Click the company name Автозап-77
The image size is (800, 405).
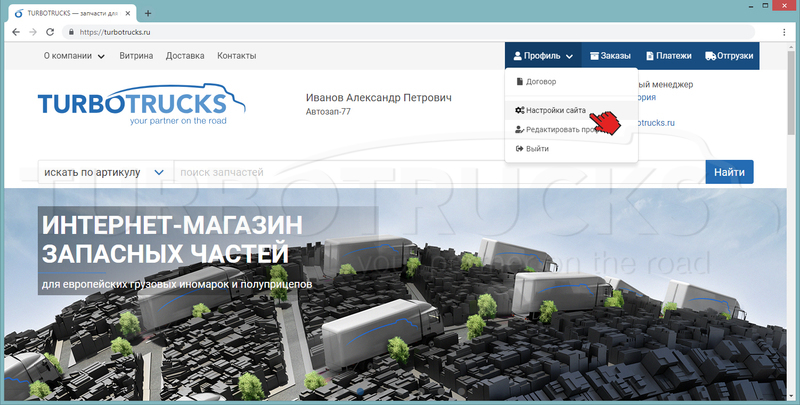coord(328,112)
